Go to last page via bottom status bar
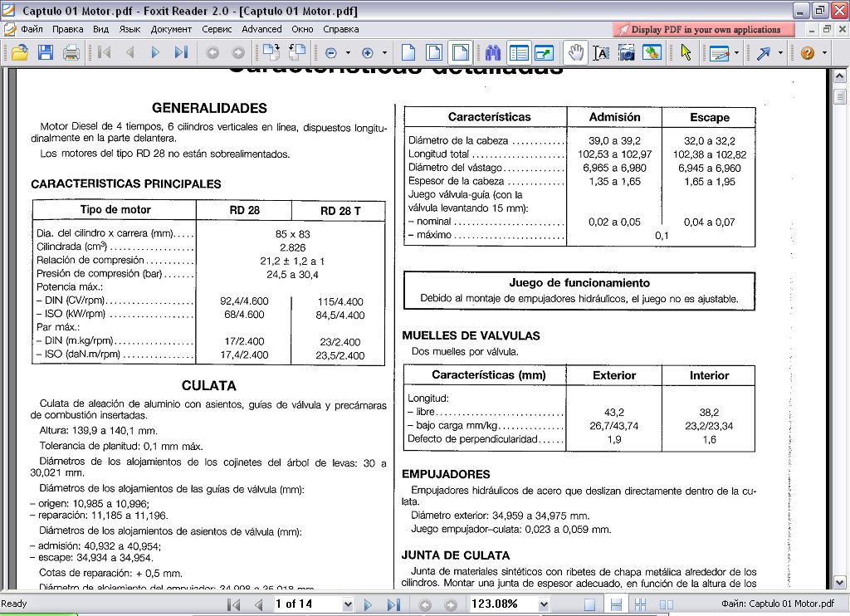The height and width of the screenshot is (616, 850). (393, 604)
